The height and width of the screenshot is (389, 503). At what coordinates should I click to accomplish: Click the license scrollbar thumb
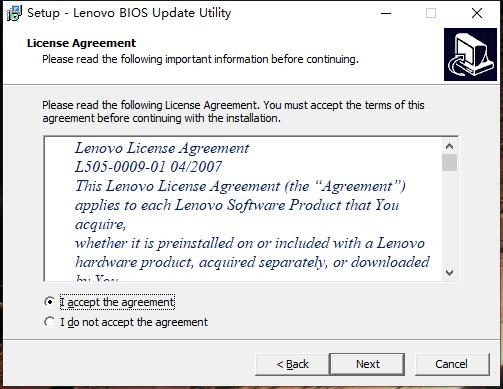click(449, 162)
